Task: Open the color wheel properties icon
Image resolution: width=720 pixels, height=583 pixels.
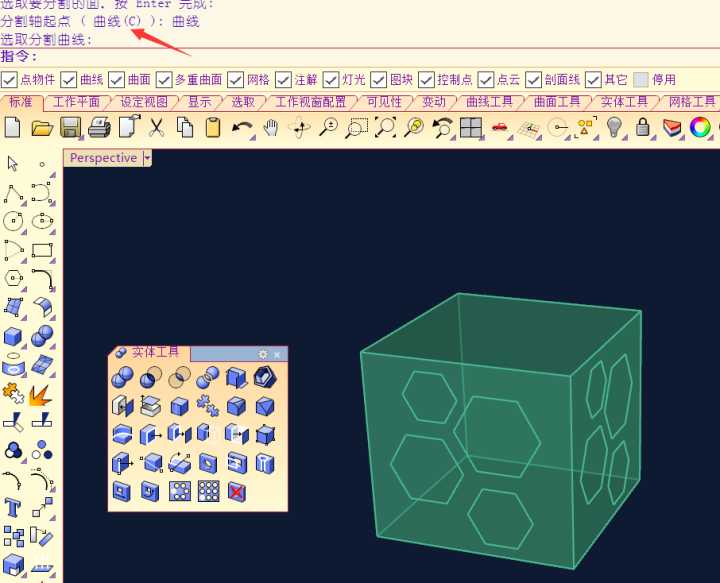Action: [x=700, y=127]
